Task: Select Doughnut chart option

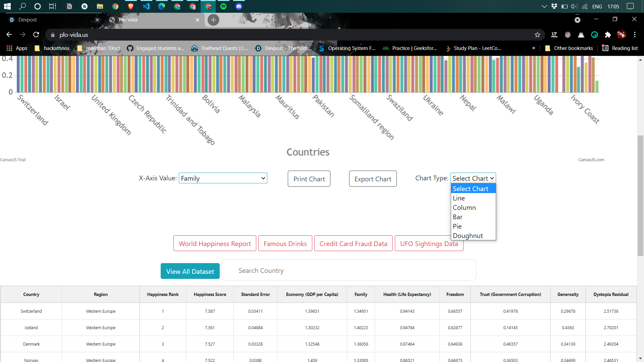Action: click(x=468, y=236)
